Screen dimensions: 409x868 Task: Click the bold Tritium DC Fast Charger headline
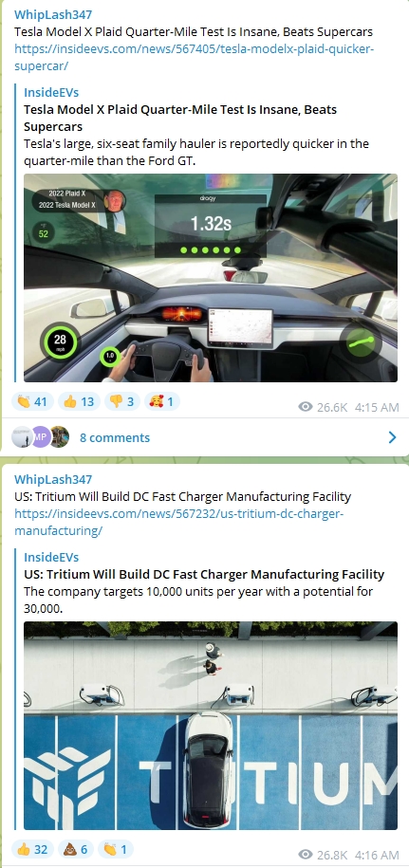coord(204,574)
